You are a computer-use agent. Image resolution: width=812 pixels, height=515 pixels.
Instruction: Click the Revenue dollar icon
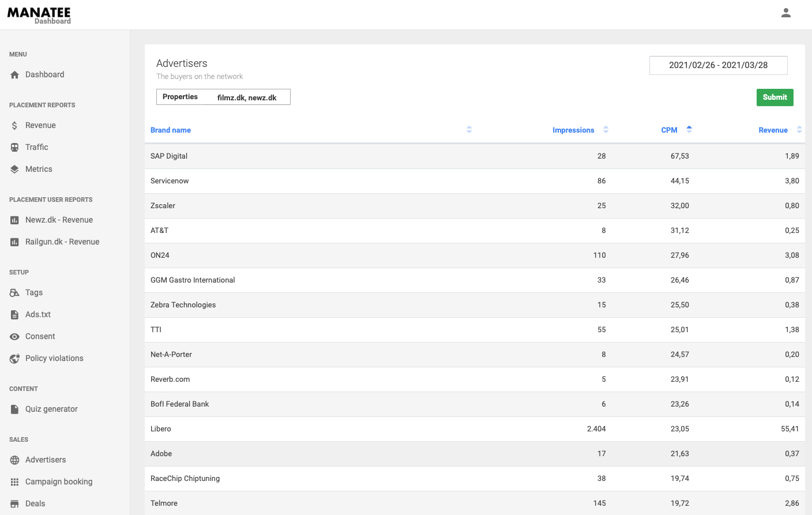pyautogui.click(x=15, y=126)
